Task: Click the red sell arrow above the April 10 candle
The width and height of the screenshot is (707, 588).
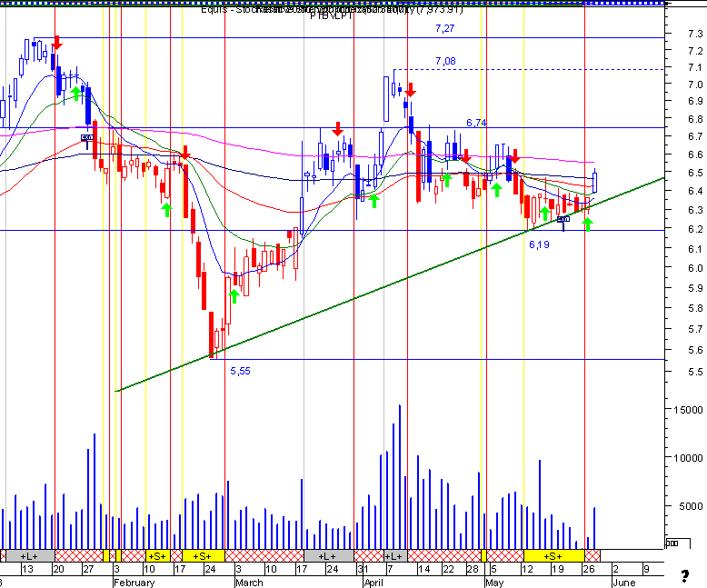Action: point(410,90)
